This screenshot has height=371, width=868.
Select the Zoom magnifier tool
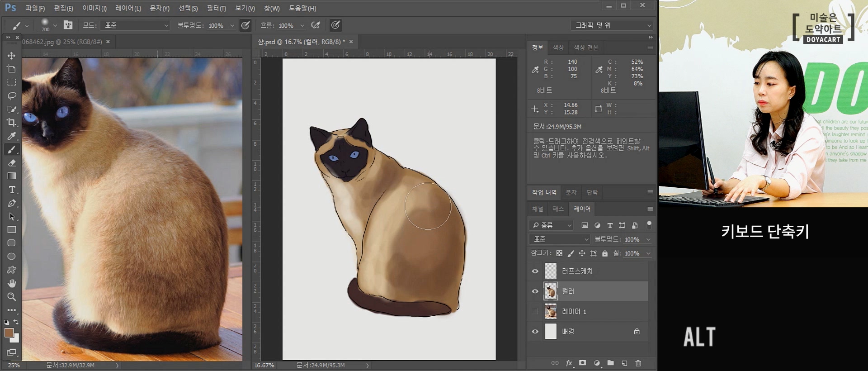(x=12, y=297)
